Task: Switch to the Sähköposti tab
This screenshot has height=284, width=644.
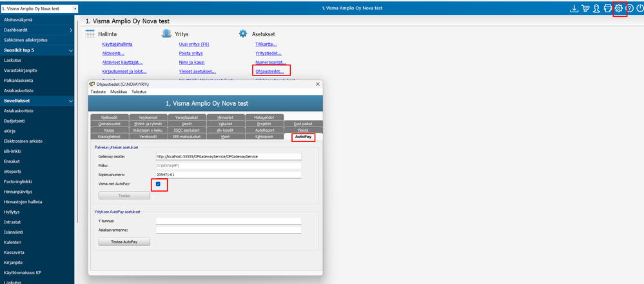Action: (x=264, y=136)
